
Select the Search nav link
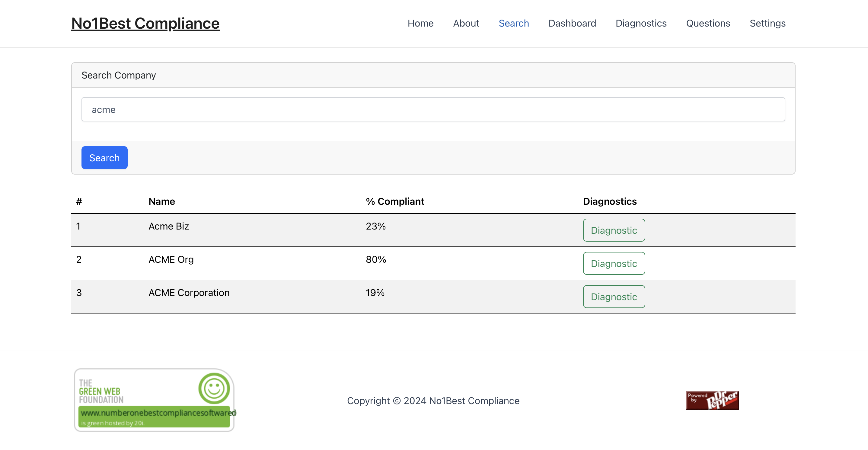click(x=513, y=23)
